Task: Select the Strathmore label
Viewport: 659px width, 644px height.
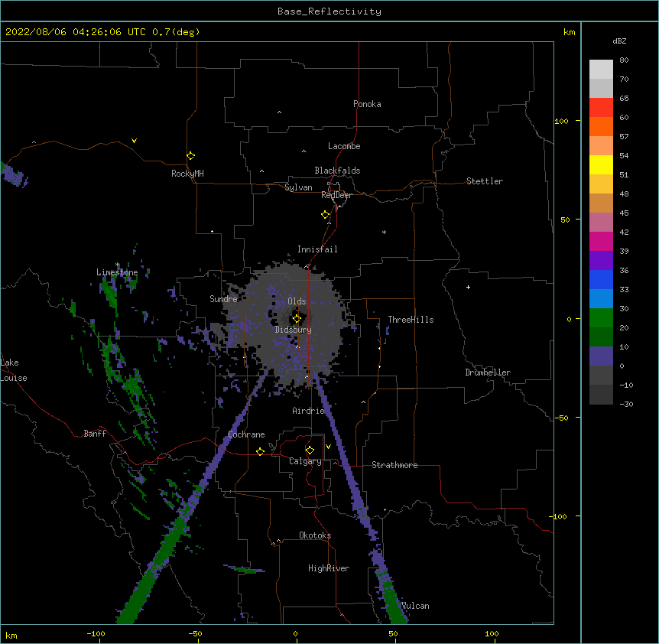Action: coord(394,465)
